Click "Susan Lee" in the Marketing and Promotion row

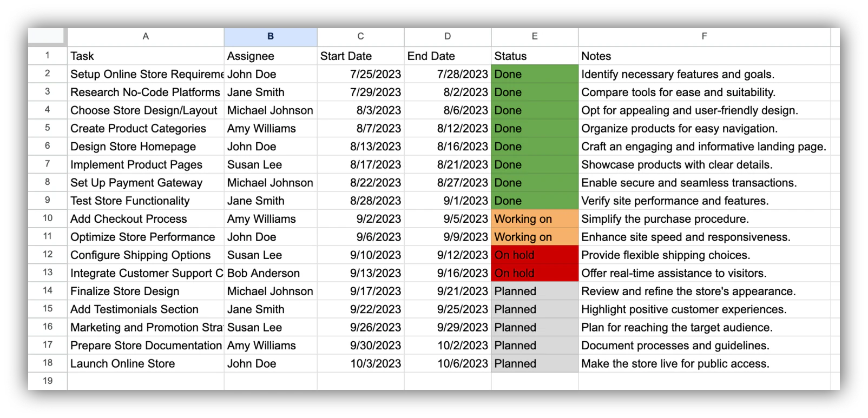(x=271, y=327)
